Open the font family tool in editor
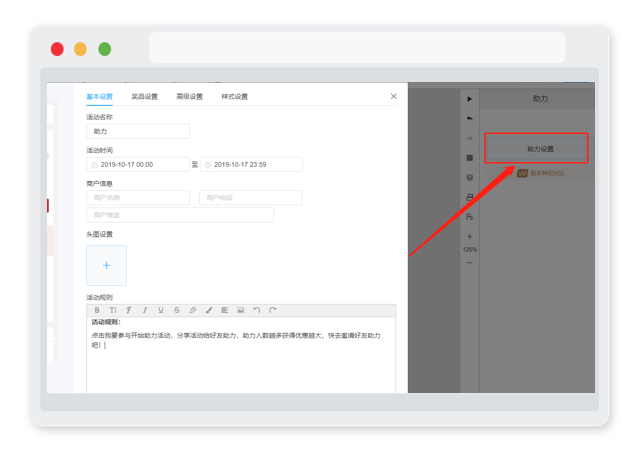 [x=129, y=310]
